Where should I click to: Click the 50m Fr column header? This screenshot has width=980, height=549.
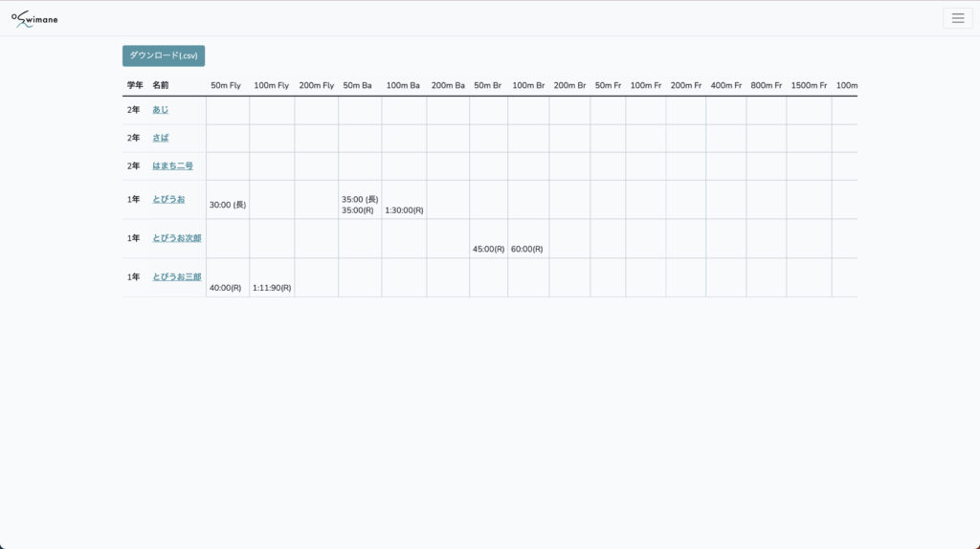(608, 85)
